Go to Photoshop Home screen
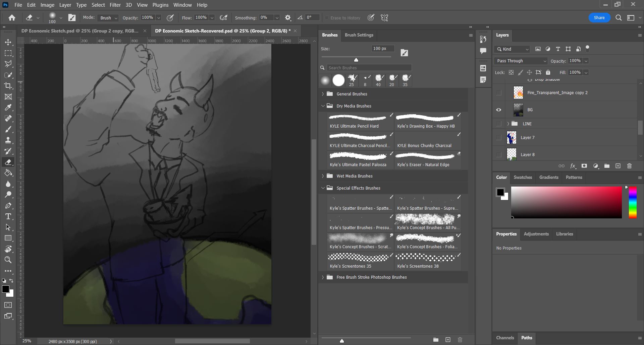This screenshot has width=644, height=345. point(12,18)
